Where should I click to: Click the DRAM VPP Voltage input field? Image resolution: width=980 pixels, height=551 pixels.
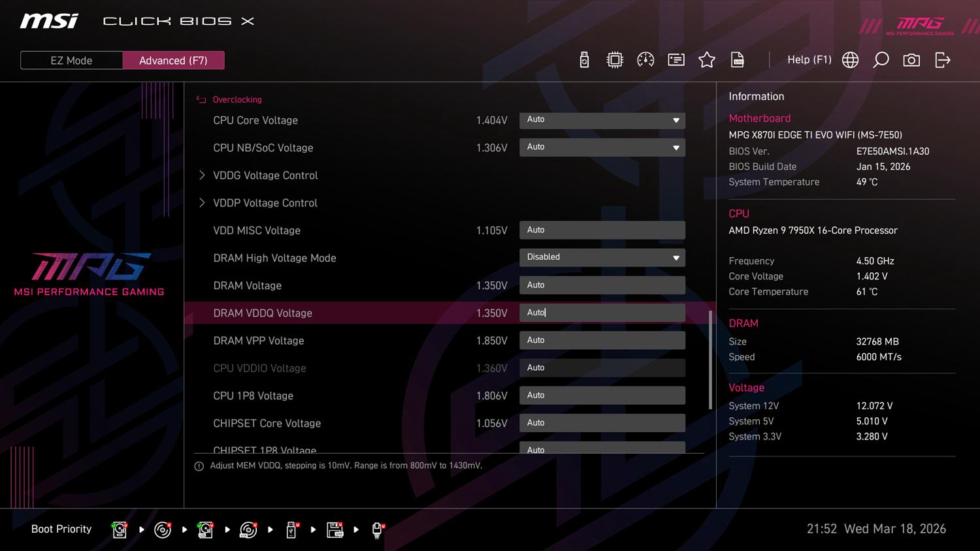click(x=602, y=341)
